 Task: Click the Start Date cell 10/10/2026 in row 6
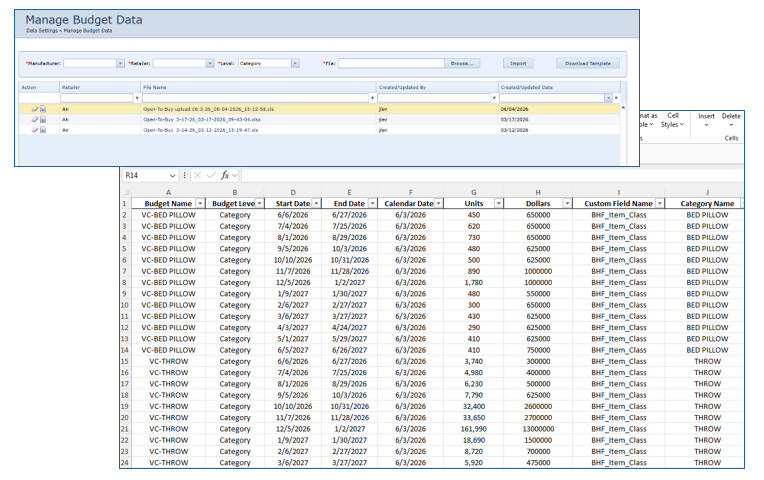pos(293,260)
